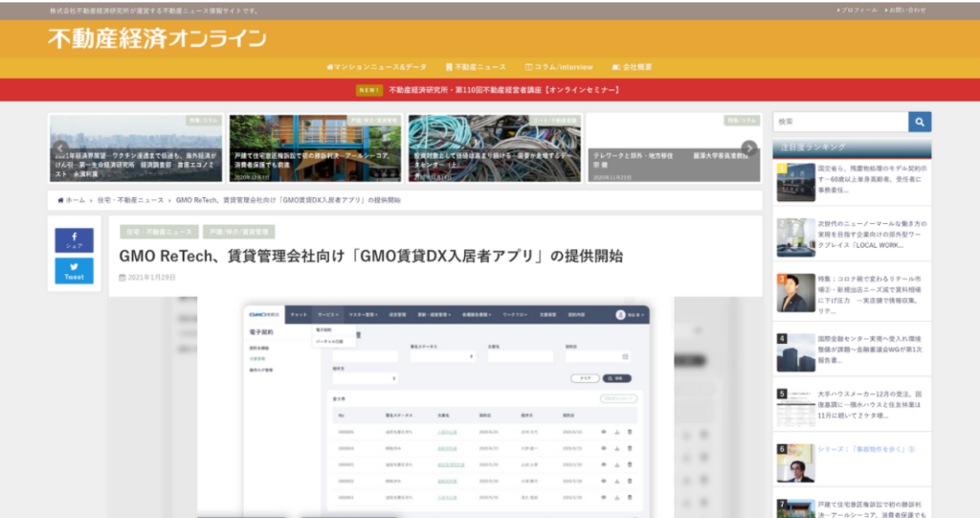Click the お問い合わせ link in top bar

pyautogui.click(x=904, y=10)
